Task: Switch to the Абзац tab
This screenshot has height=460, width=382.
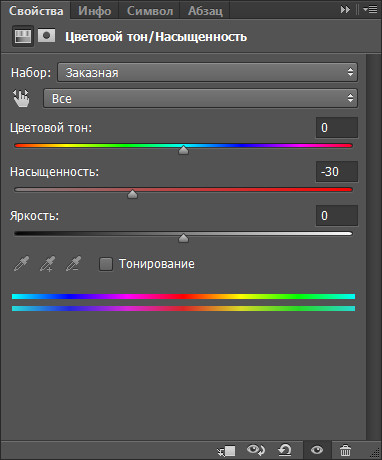Action: [205, 11]
